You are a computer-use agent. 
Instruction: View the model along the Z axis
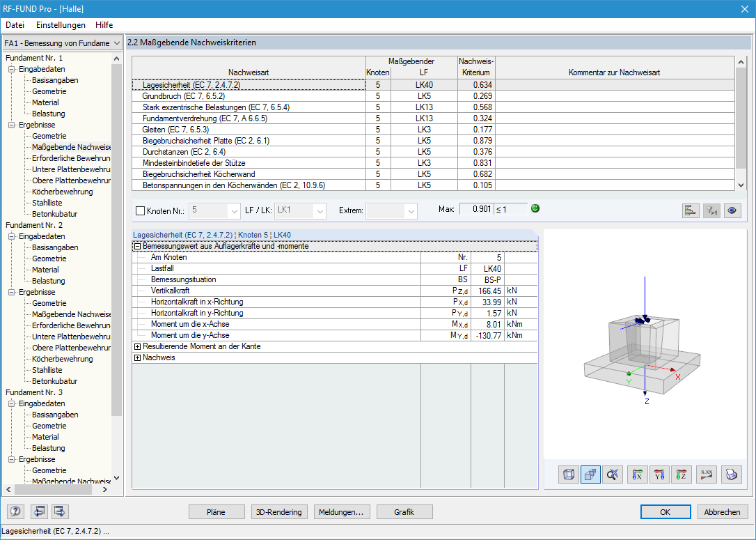click(x=682, y=475)
